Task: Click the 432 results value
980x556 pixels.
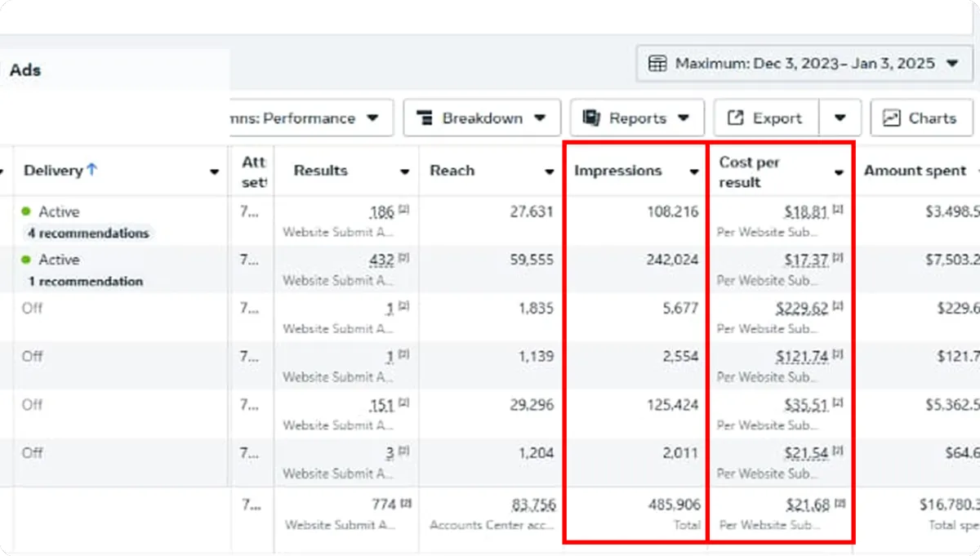Action: (x=381, y=260)
